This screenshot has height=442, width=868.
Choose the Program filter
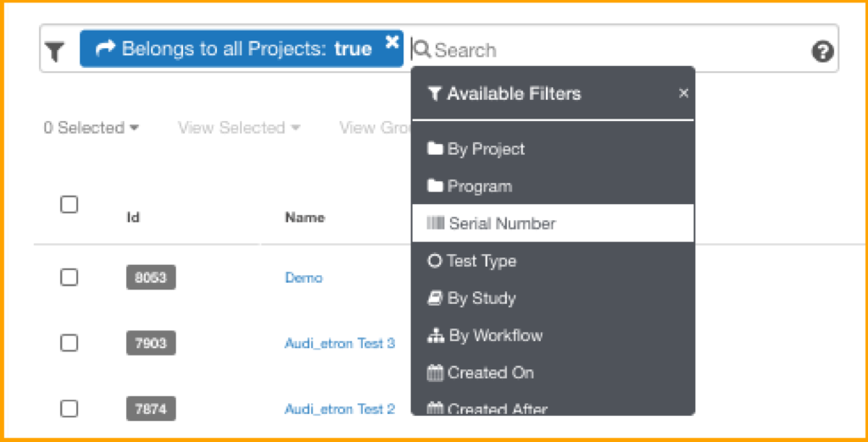[553, 186]
